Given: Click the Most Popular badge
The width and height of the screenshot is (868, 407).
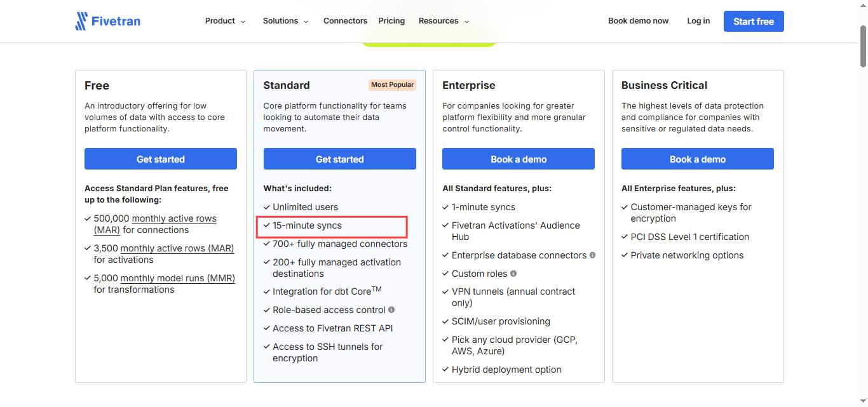Looking at the screenshot, I should click(x=392, y=84).
